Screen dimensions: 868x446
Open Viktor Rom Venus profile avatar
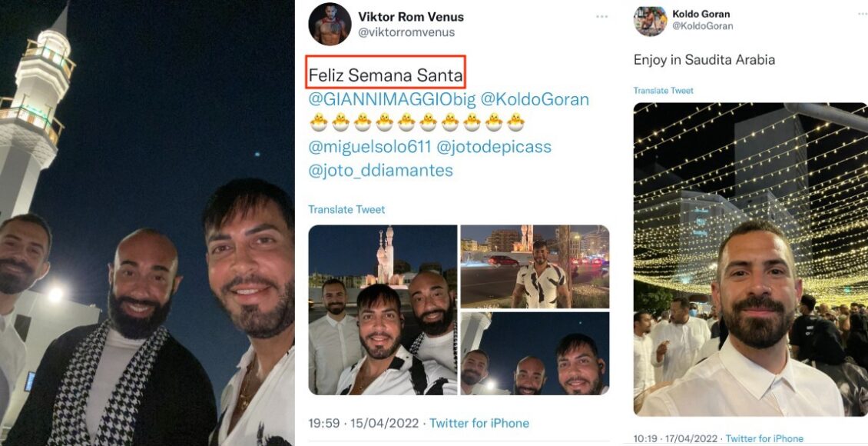point(330,24)
